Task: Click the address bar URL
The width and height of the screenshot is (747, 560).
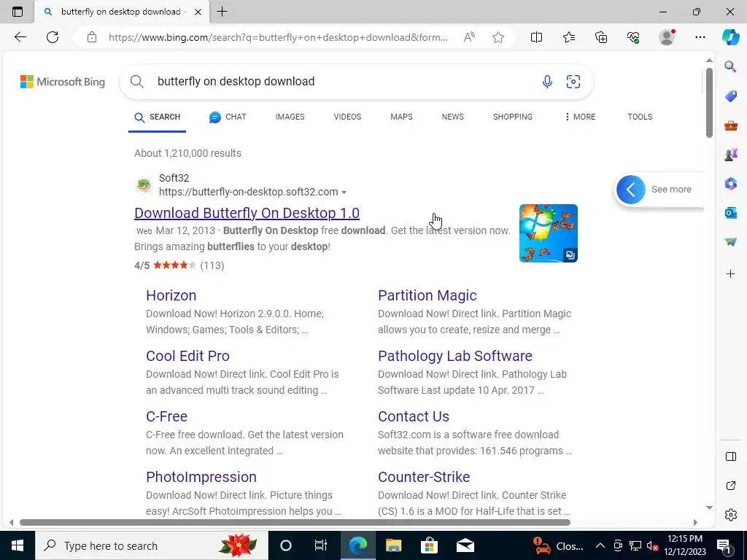Action: [x=278, y=37]
